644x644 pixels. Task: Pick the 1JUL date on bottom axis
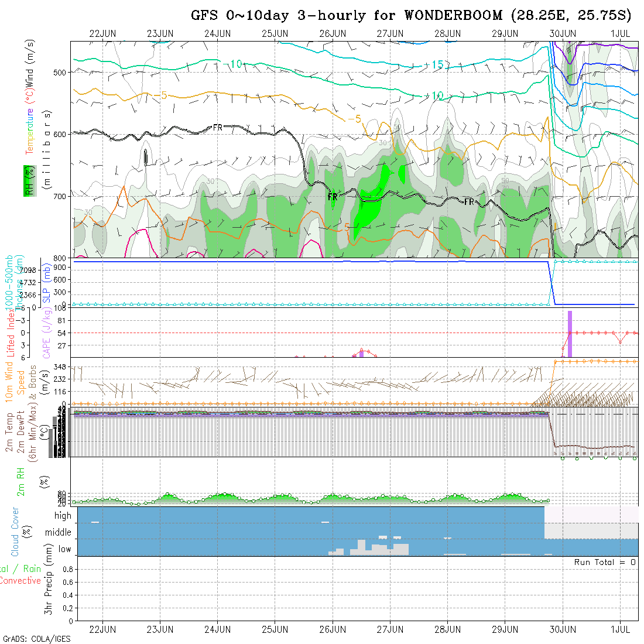[621, 629]
